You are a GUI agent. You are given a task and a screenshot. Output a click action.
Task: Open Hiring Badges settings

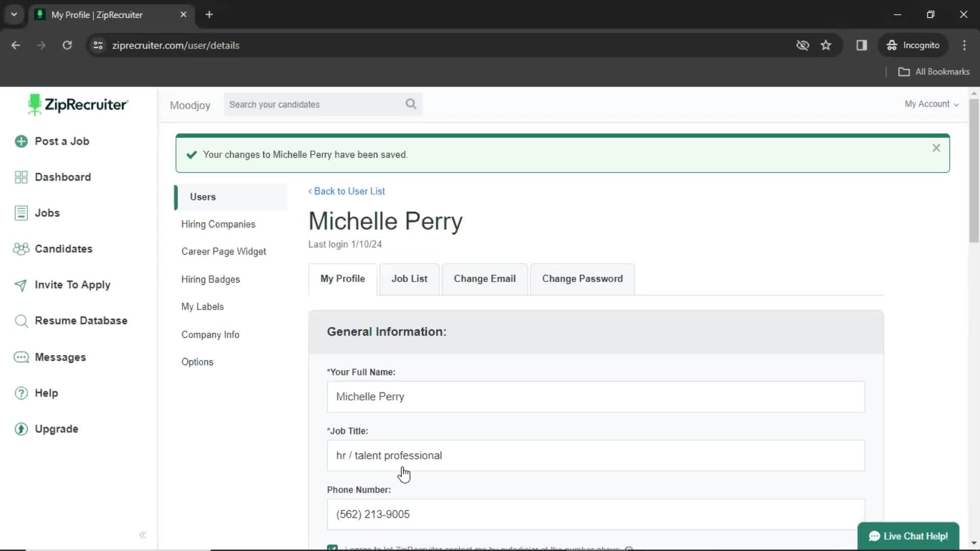pos(210,280)
